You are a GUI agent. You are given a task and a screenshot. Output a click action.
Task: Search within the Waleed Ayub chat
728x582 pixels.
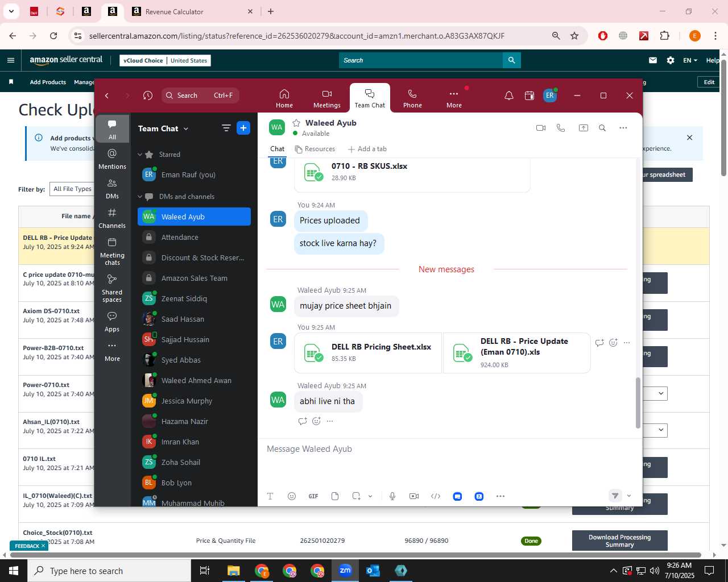(602, 128)
